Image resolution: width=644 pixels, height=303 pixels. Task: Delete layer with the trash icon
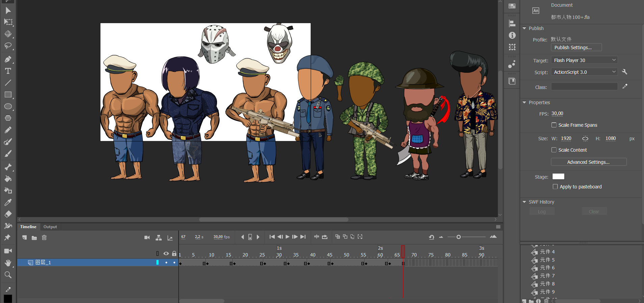44,238
